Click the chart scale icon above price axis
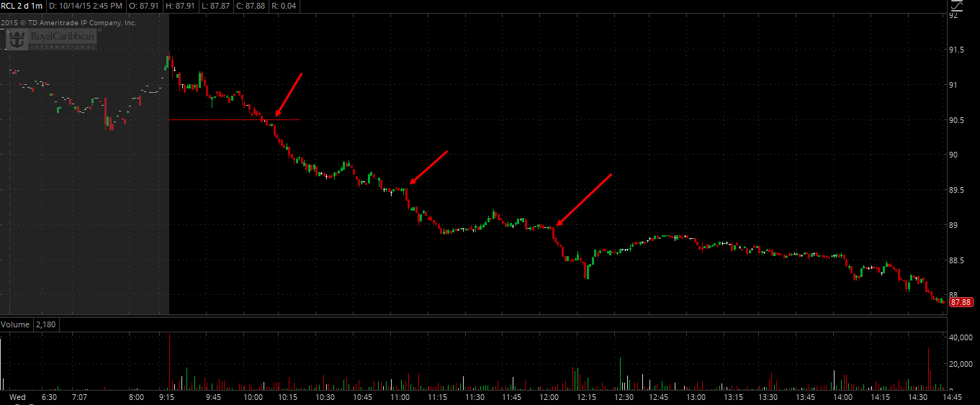This screenshot has height=405, width=980. pyautogui.click(x=956, y=6)
